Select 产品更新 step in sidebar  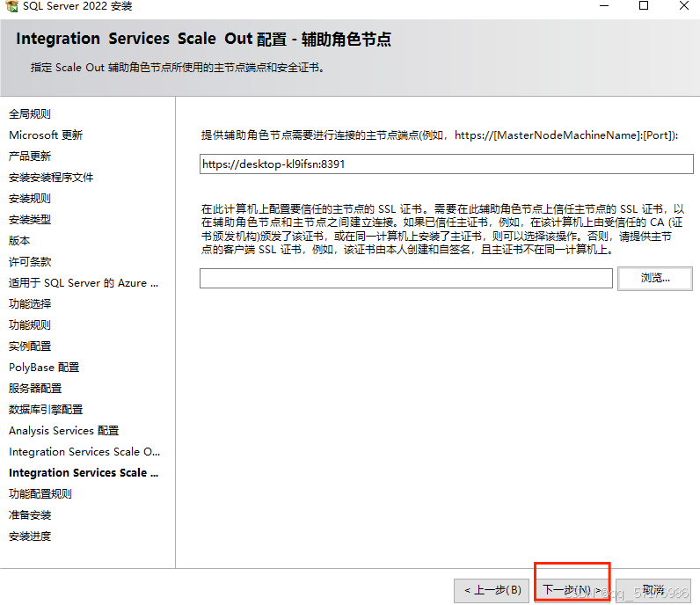click(x=30, y=156)
